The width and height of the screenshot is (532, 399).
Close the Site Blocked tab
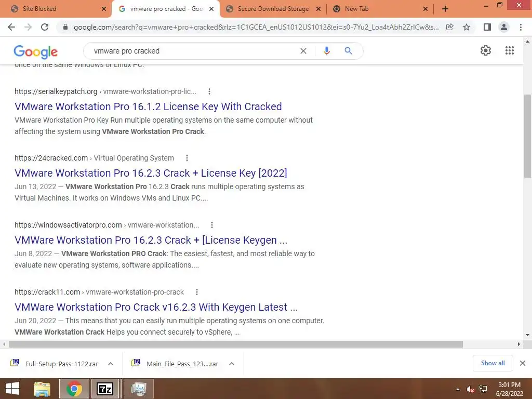[104, 9]
